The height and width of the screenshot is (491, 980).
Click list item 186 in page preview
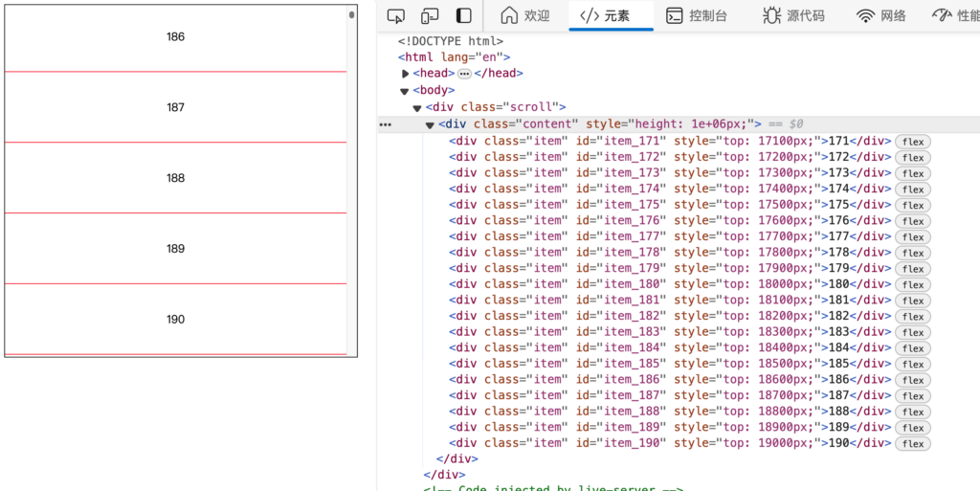tap(176, 37)
